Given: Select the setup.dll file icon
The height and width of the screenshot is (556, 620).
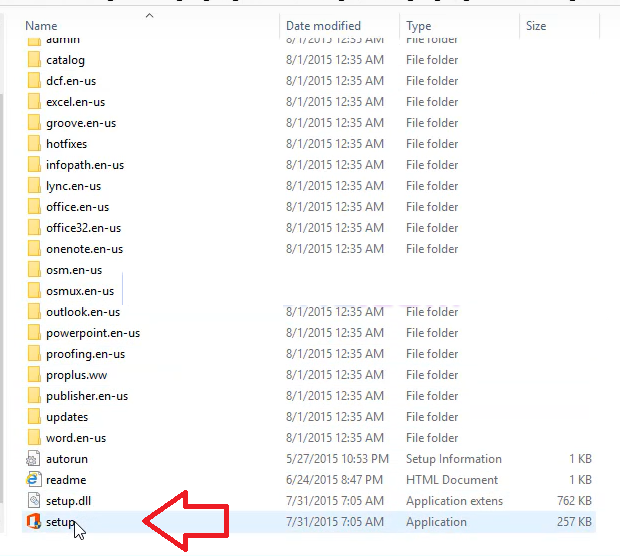Looking at the screenshot, I should 32,501.
